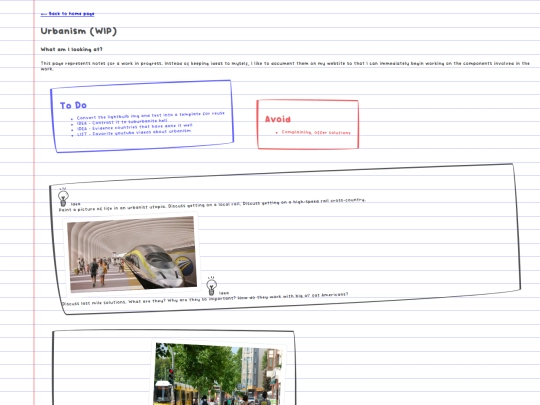Viewport: 540px width, 405px height.
Task: Click the intro paragraph starting 'This page represents notes'
Action: [x=285, y=66]
